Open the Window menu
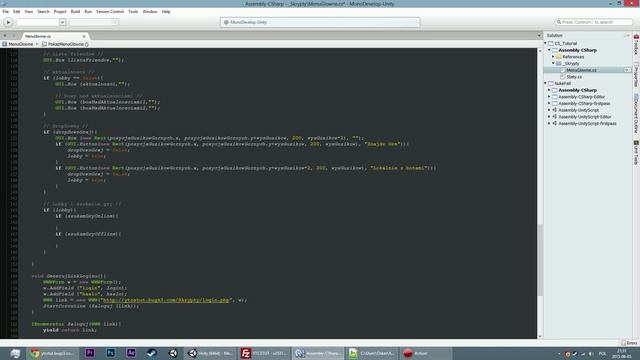This screenshot has height=360, width=640. tap(150, 11)
